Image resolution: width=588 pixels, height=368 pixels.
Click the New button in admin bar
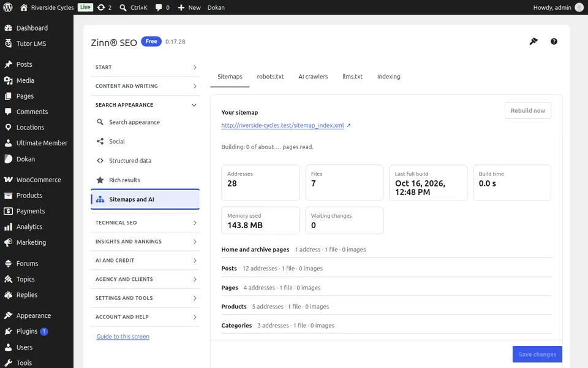point(189,7)
